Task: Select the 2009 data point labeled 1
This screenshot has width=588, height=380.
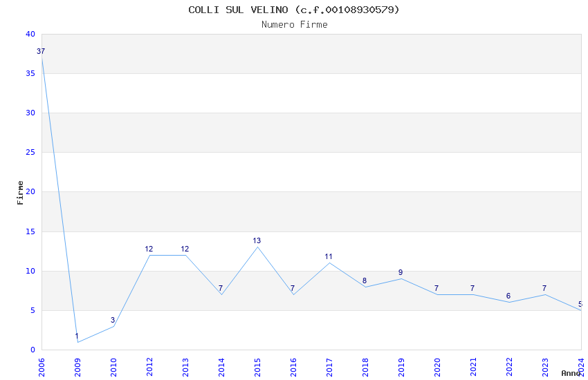Action: pos(77,336)
